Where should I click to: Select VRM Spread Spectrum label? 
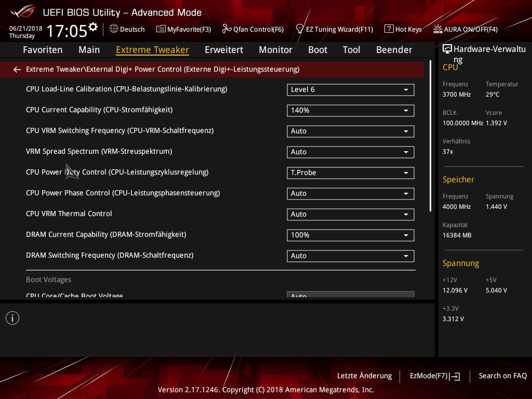point(99,151)
